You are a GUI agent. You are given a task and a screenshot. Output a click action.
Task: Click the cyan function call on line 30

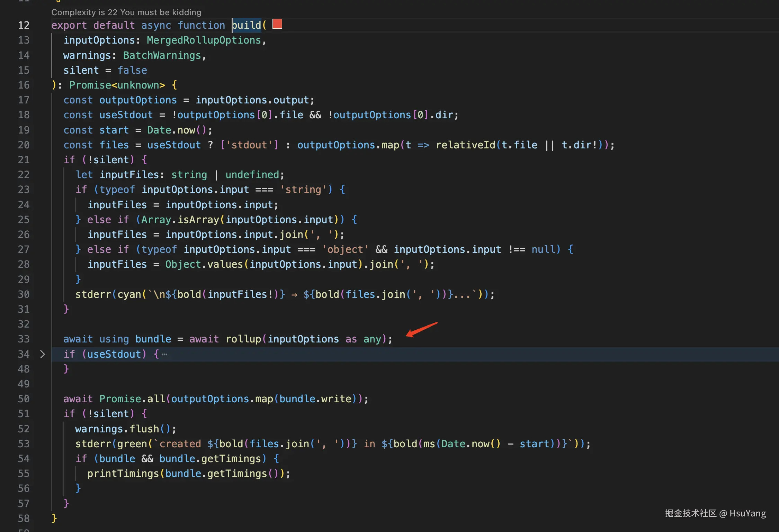(x=129, y=294)
